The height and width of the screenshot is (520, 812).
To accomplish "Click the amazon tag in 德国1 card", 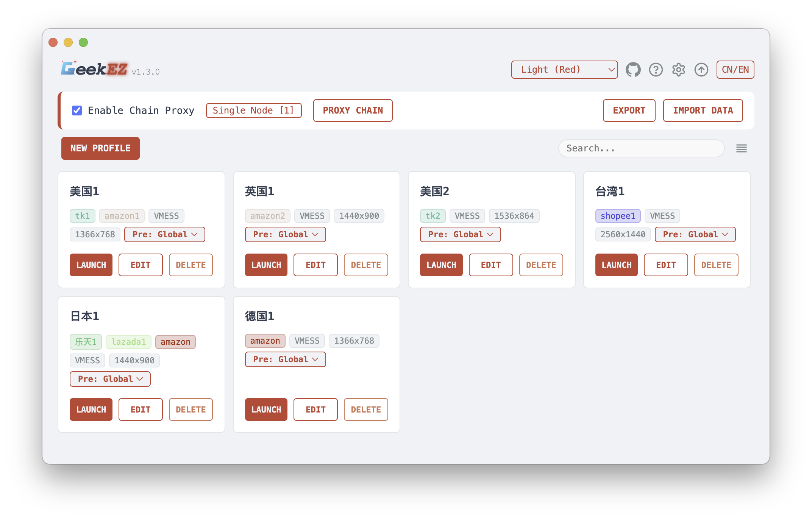I will click(x=265, y=341).
